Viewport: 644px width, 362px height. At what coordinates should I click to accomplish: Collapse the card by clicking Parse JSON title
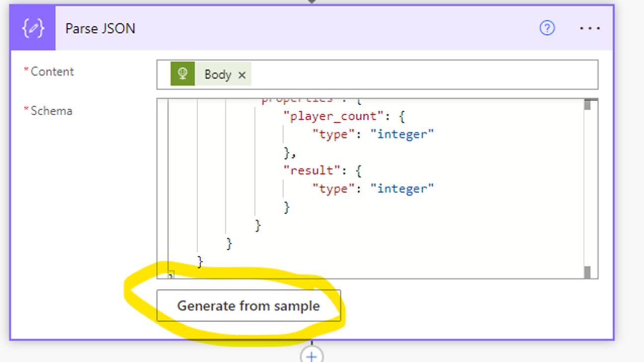click(100, 28)
